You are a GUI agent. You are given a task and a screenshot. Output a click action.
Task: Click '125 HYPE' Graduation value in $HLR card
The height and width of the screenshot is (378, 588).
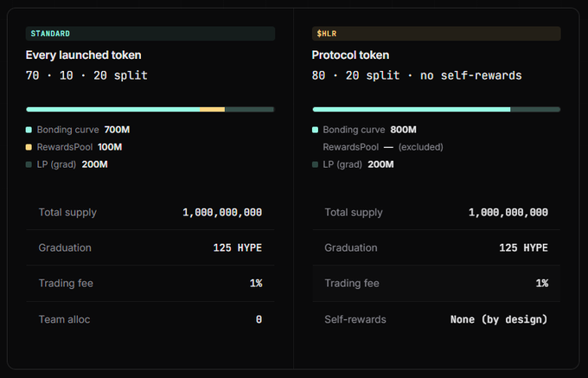click(x=523, y=248)
